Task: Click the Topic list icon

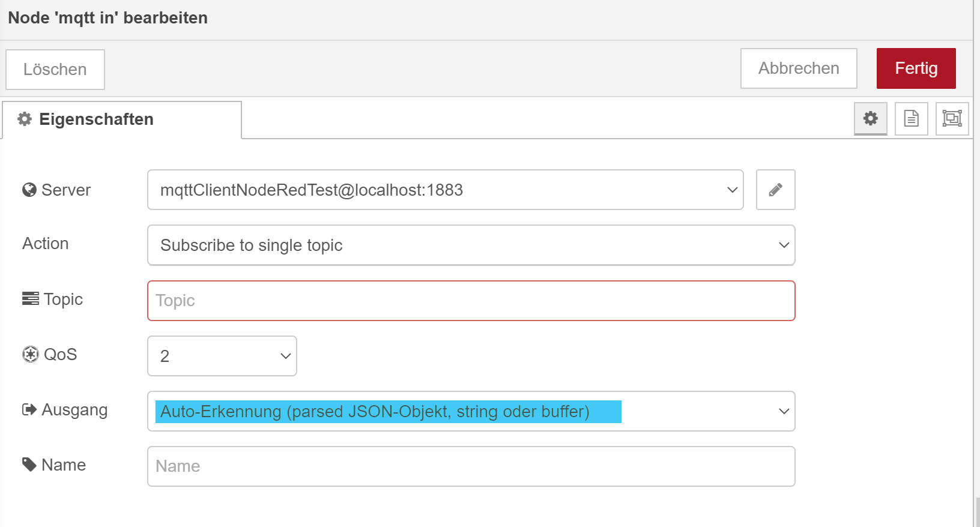Action: (30, 298)
